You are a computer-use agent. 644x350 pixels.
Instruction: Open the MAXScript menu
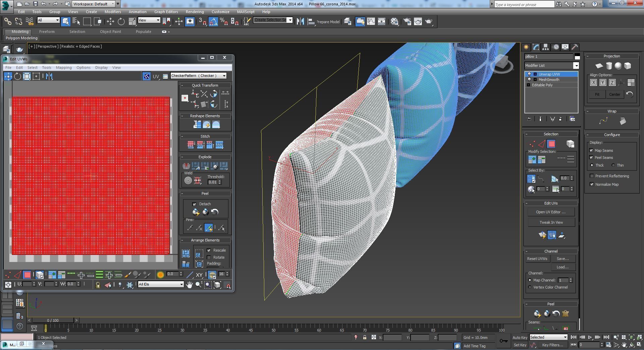(246, 12)
